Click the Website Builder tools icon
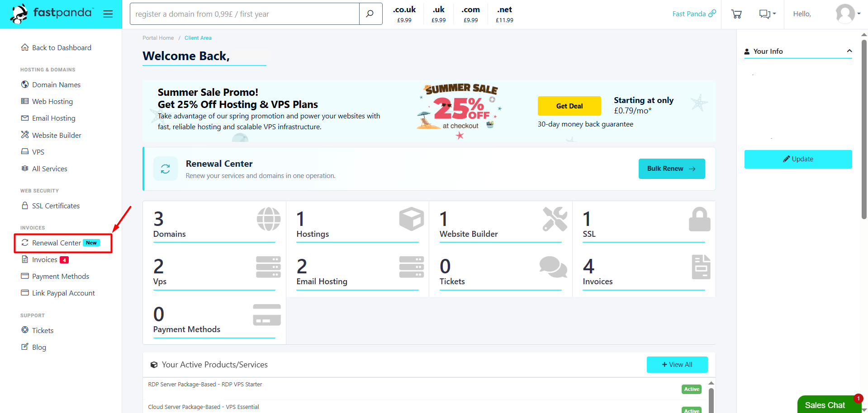The height and width of the screenshot is (413, 868). 555,219
